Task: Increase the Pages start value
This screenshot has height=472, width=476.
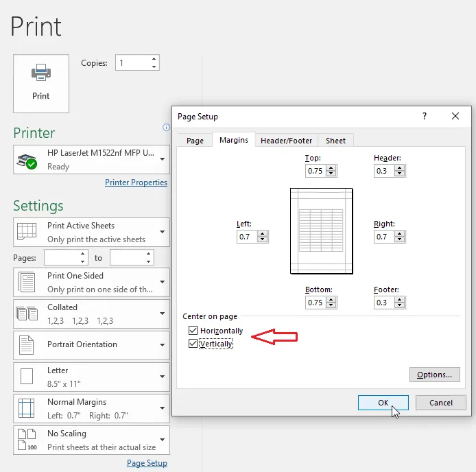Action: tap(82, 254)
